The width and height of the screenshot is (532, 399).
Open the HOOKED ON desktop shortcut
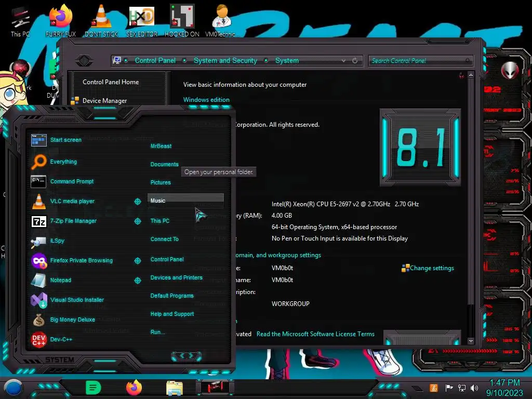[182, 21]
